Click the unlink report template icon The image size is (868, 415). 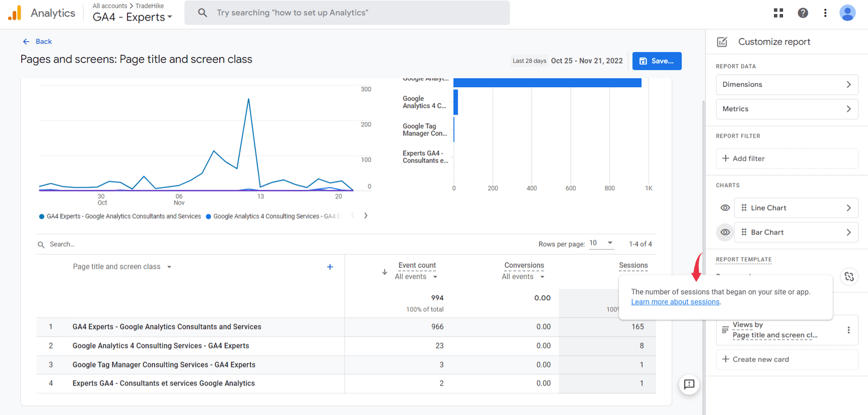[849, 277]
